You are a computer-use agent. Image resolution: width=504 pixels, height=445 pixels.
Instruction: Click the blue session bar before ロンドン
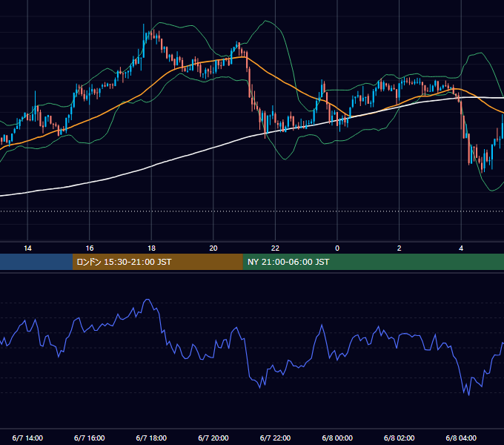(x=36, y=262)
